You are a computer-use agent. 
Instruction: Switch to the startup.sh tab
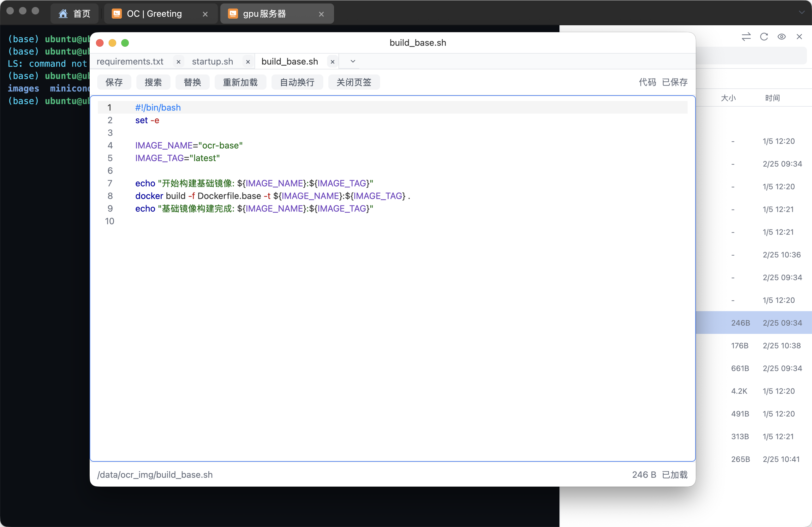[212, 62]
